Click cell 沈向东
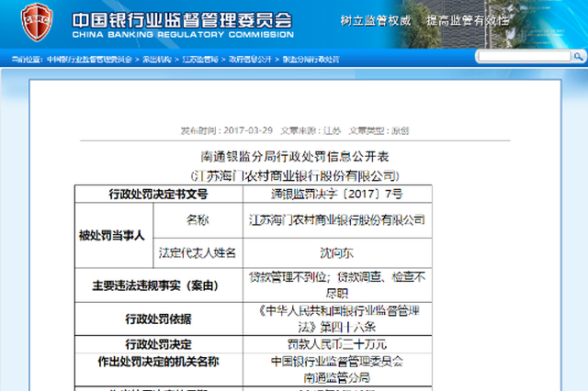The image size is (588, 391). point(337,252)
